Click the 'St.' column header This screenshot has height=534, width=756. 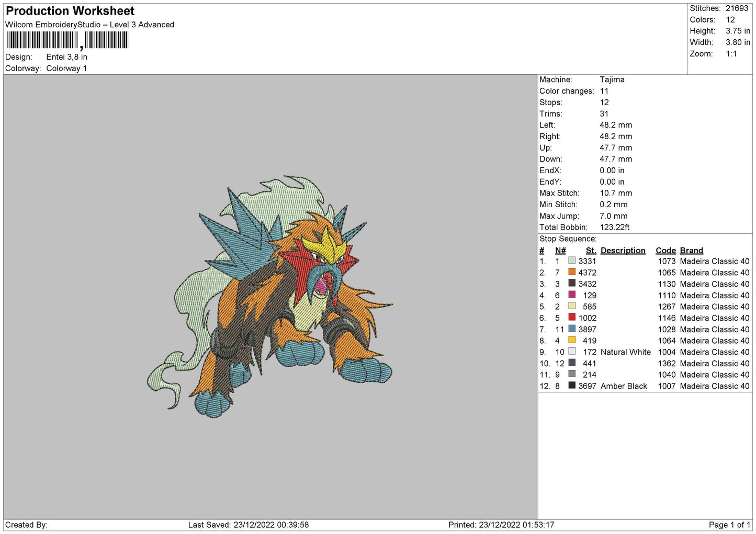click(x=591, y=251)
